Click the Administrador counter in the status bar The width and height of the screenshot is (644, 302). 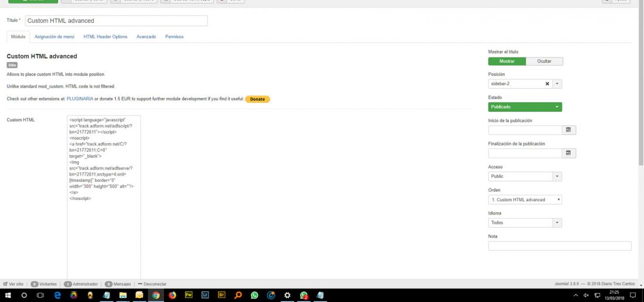pyautogui.click(x=81, y=284)
